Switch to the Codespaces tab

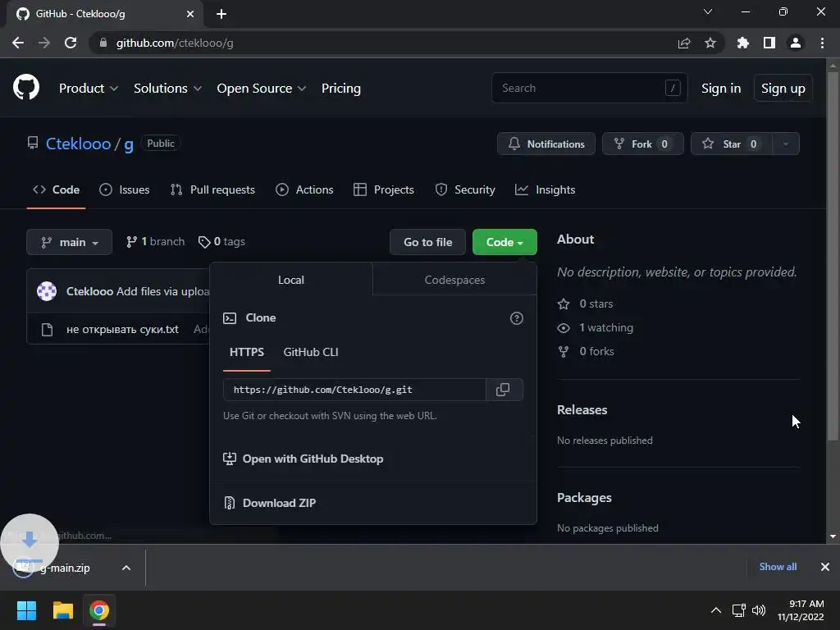(x=454, y=280)
